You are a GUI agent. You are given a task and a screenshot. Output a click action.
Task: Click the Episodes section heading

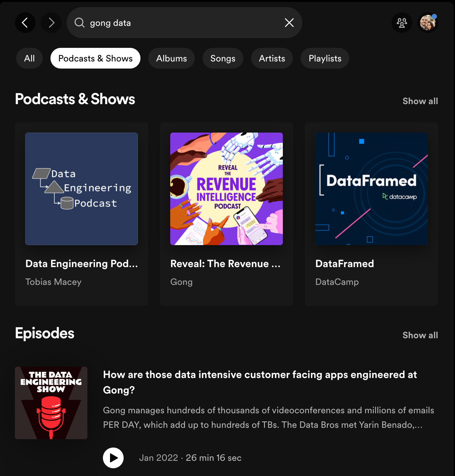[x=45, y=333]
